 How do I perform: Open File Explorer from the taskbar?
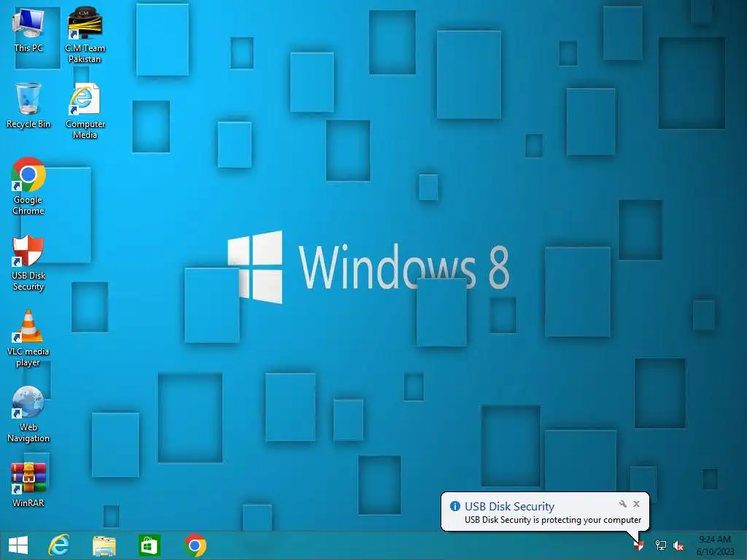104,545
